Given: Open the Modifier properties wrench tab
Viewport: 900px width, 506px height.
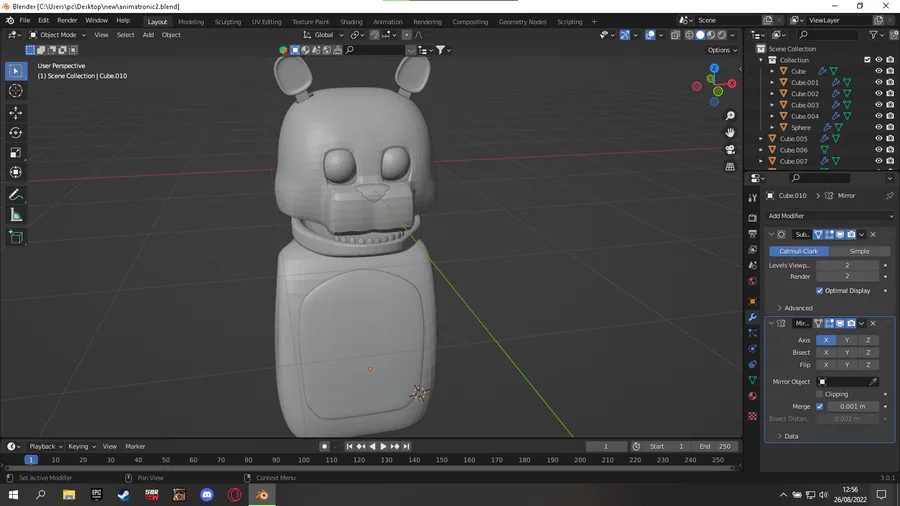Looking at the screenshot, I should [x=752, y=317].
